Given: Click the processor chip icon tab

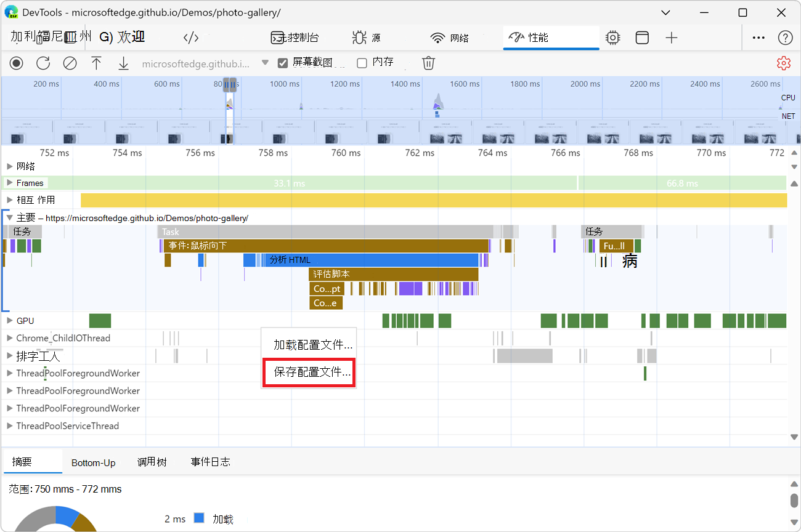Looking at the screenshot, I should click(612, 38).
